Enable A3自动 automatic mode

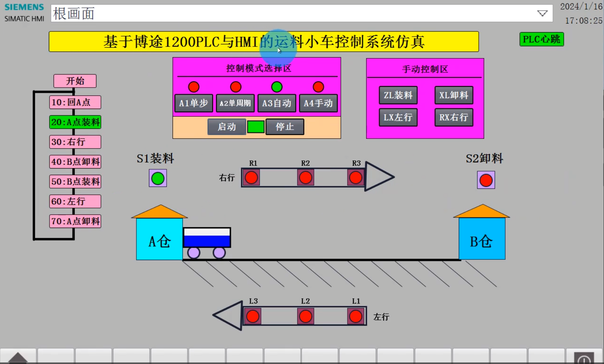tap(276, 103)
